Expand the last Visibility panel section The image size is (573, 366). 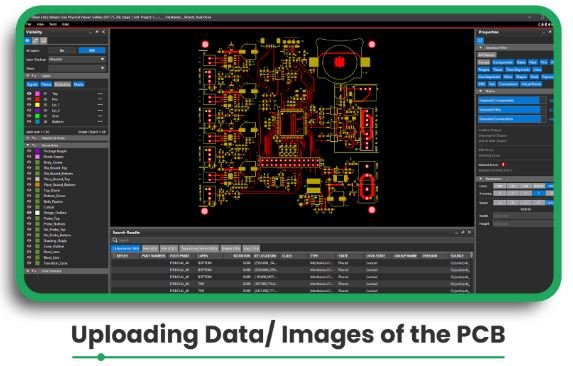(x=28, y=271)
